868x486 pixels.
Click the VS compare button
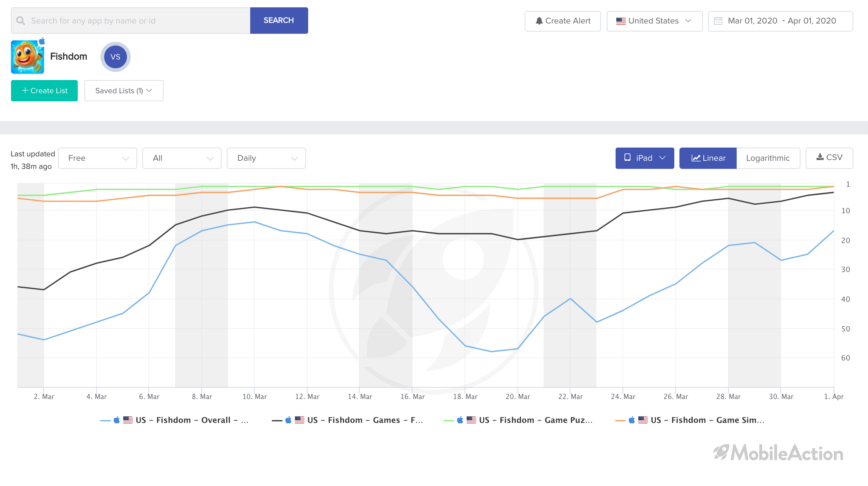click(115, 57)
